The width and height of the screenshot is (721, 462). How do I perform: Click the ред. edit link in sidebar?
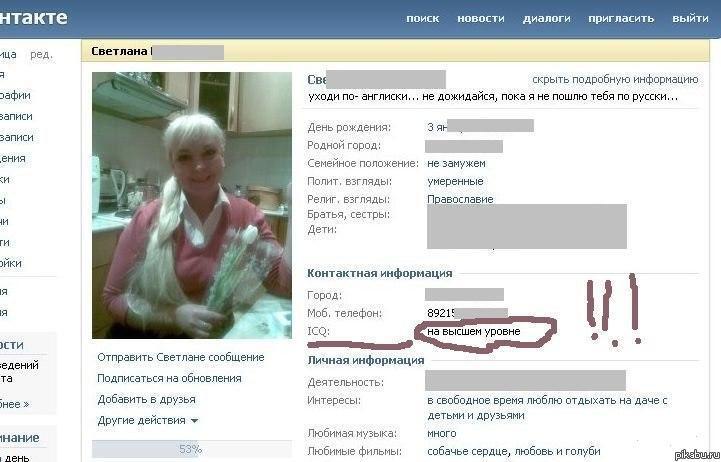pyautogui.click(x=41, y=54)
